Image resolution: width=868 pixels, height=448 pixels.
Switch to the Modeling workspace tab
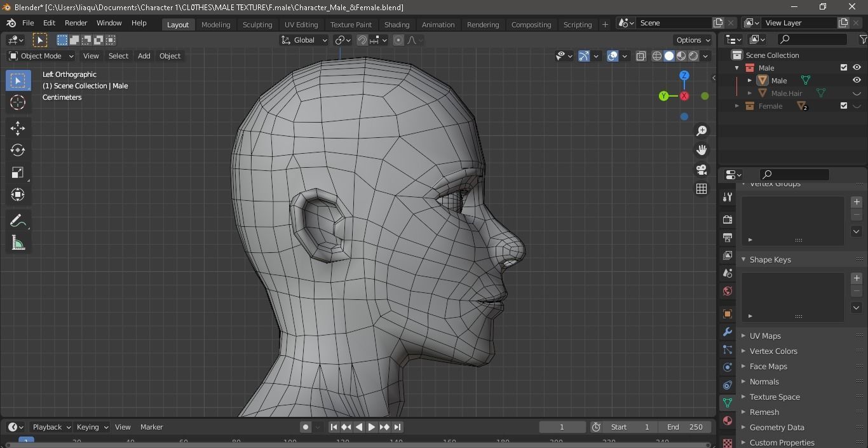(215, 24)
